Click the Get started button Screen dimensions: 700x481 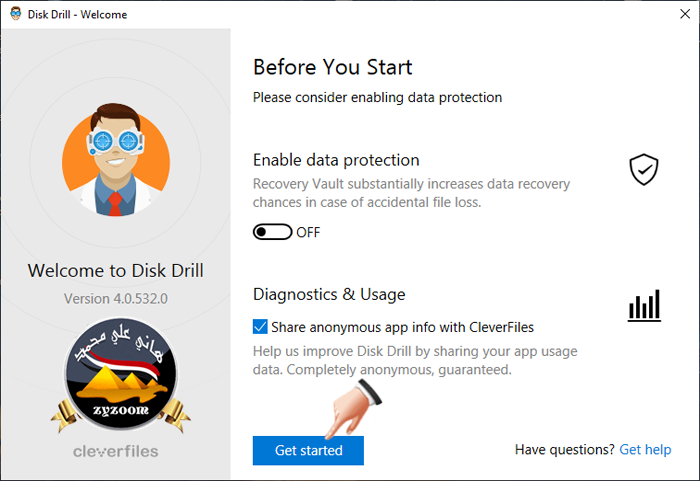(308, 450)
